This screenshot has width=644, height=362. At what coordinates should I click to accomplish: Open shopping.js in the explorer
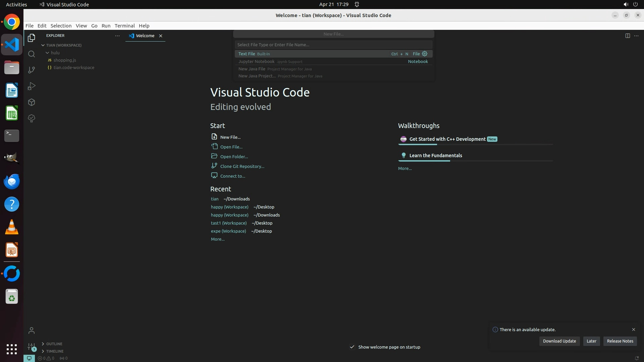click(65, 60)
